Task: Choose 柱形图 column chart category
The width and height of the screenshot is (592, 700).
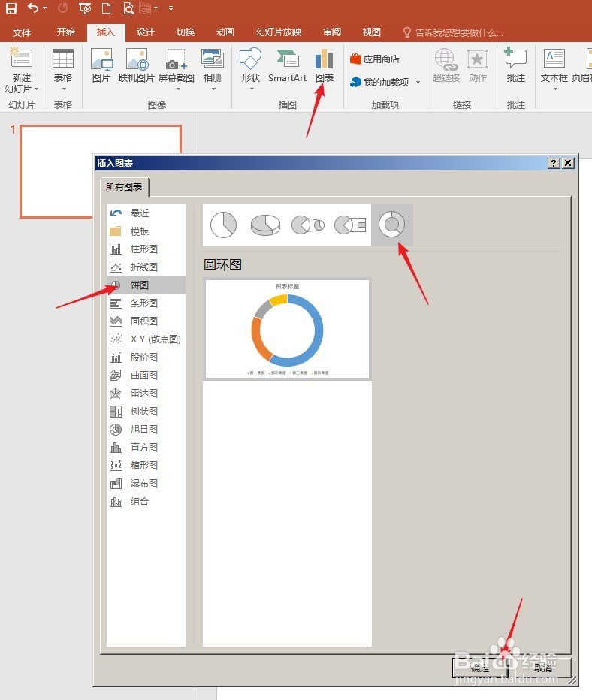Action: coord(146,249)
